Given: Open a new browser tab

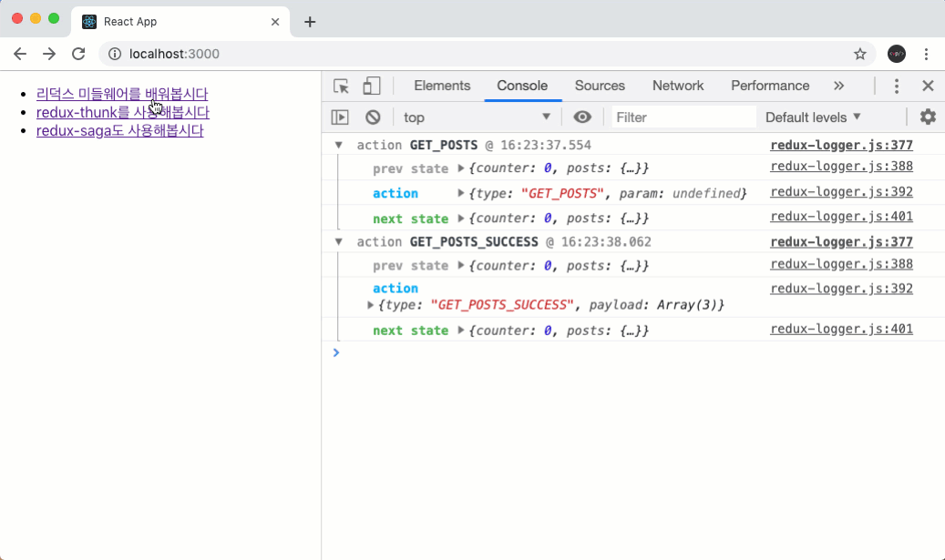Looking at the screenshot, I should (x=310, y=22).
